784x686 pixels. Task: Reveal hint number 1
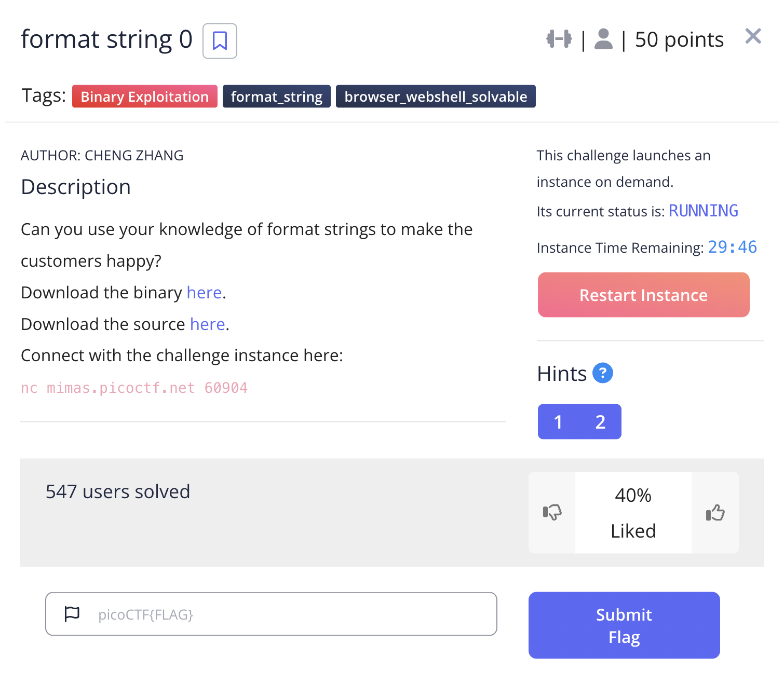click(558, 422)
